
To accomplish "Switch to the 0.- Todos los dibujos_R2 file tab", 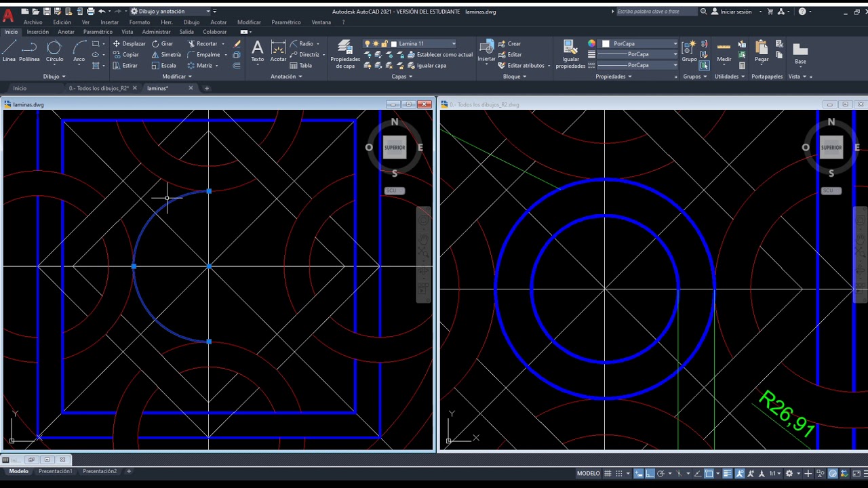I will (98, 88).
